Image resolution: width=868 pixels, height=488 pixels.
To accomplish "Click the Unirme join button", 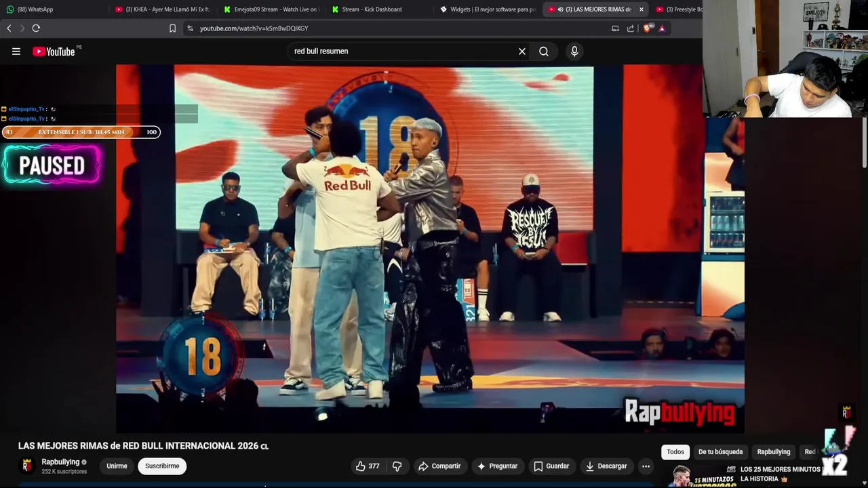I will tap(117, 466).
